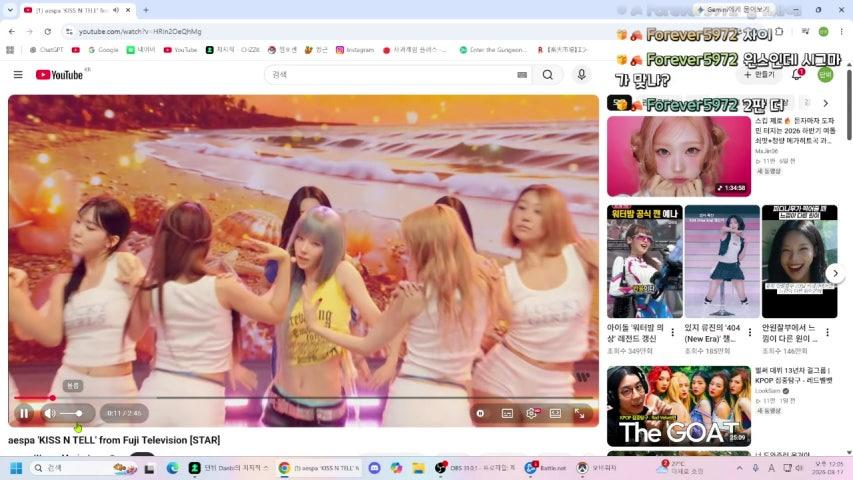853x480 pixels.
Task: Open the '404 (New Era)' shorts thumbnail
Action: [x=722, y=261]
